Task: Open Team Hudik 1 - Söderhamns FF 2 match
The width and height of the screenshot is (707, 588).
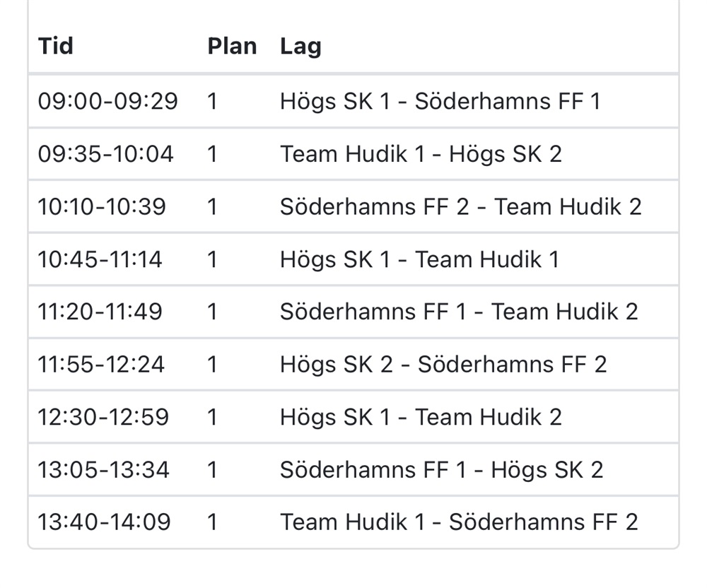Action: (459, 522)
